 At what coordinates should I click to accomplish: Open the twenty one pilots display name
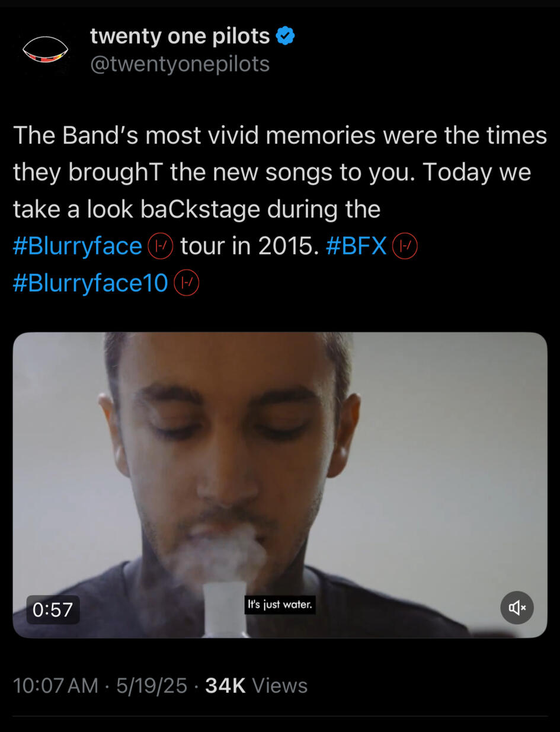point(180,36)
